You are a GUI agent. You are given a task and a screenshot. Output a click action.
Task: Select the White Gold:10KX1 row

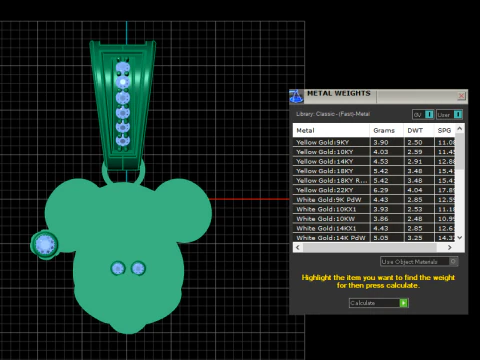[x=374, y=209]
